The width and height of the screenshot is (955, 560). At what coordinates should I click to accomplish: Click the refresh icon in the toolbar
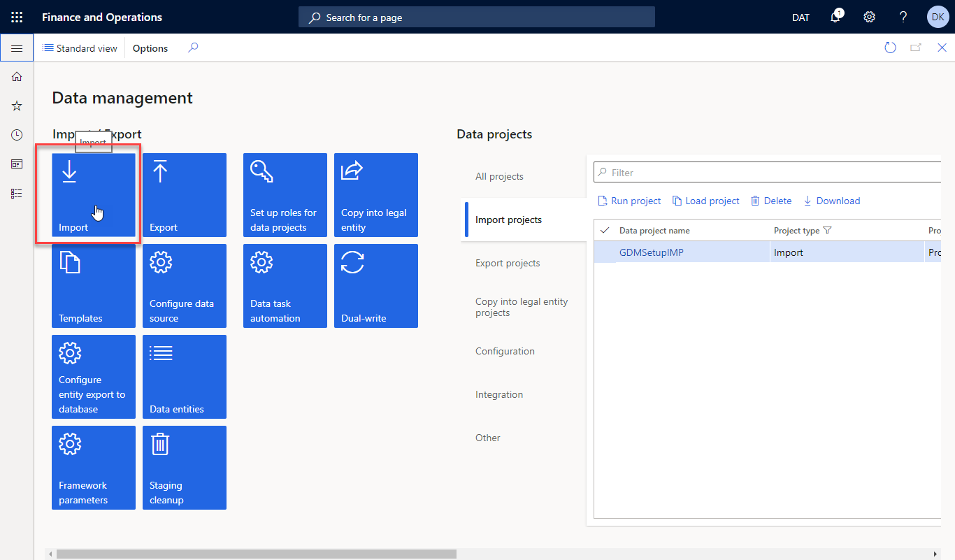pos(890,48)
